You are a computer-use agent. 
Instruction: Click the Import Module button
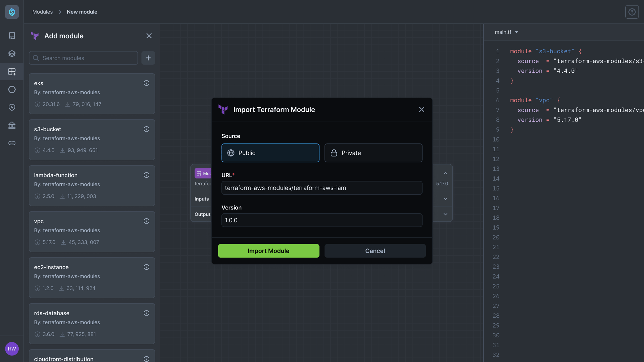(268, 251)
